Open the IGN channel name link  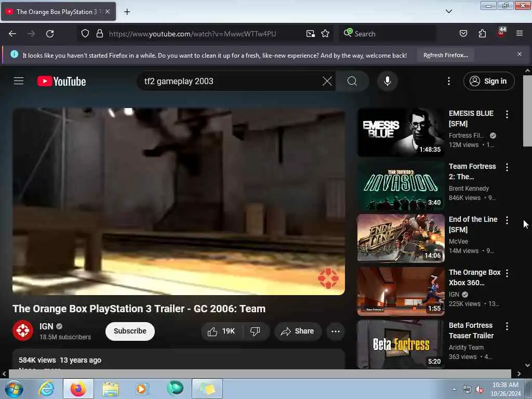(x=46, y=326)
